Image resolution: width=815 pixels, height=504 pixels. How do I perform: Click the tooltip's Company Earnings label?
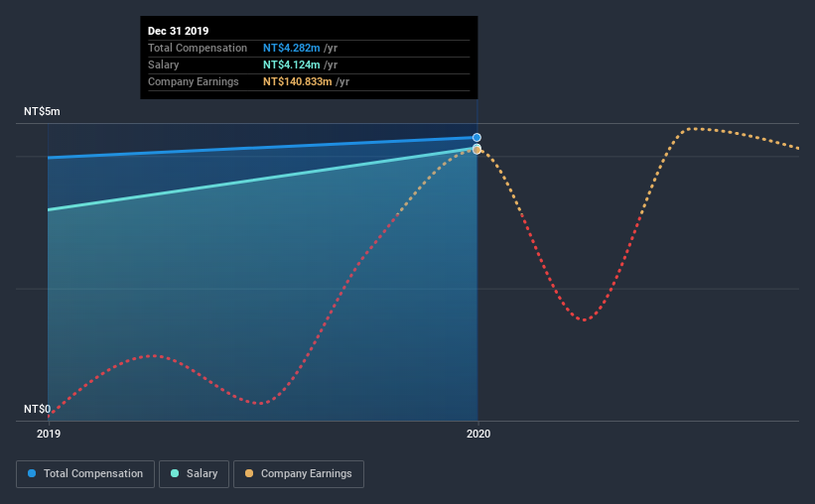tap(194, 81)
